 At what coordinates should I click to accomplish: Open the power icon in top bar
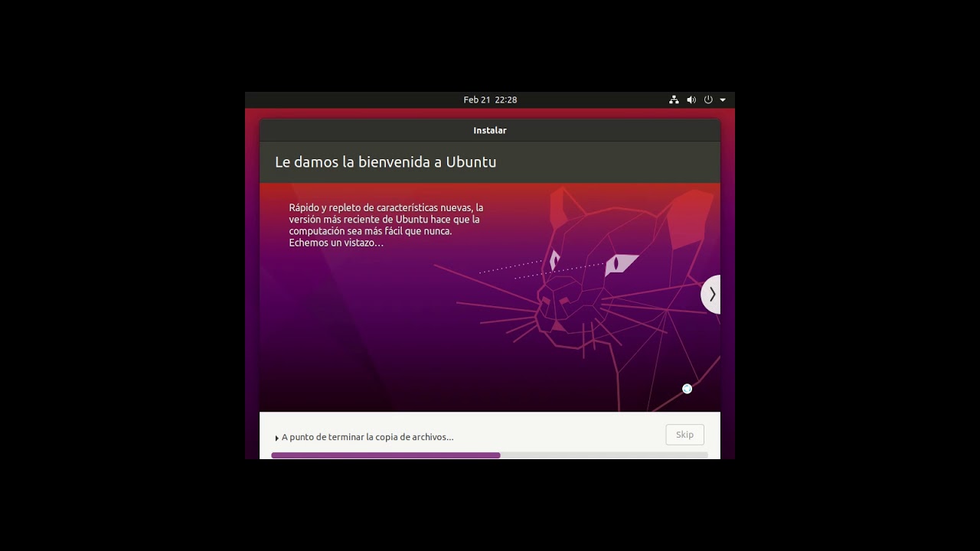(x=708, y=99)
